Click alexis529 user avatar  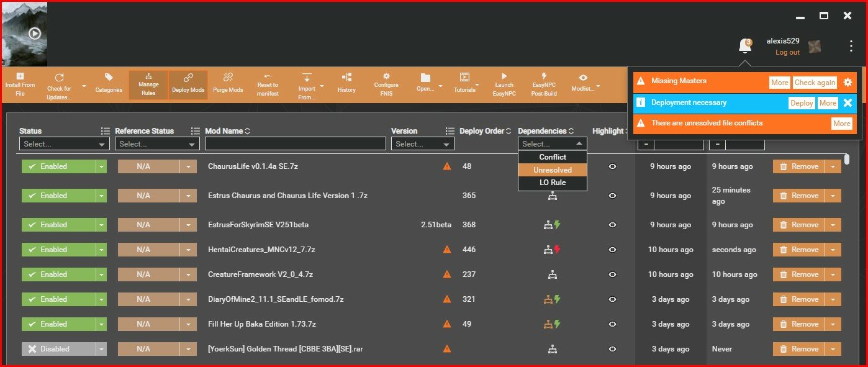pos(815,46)
